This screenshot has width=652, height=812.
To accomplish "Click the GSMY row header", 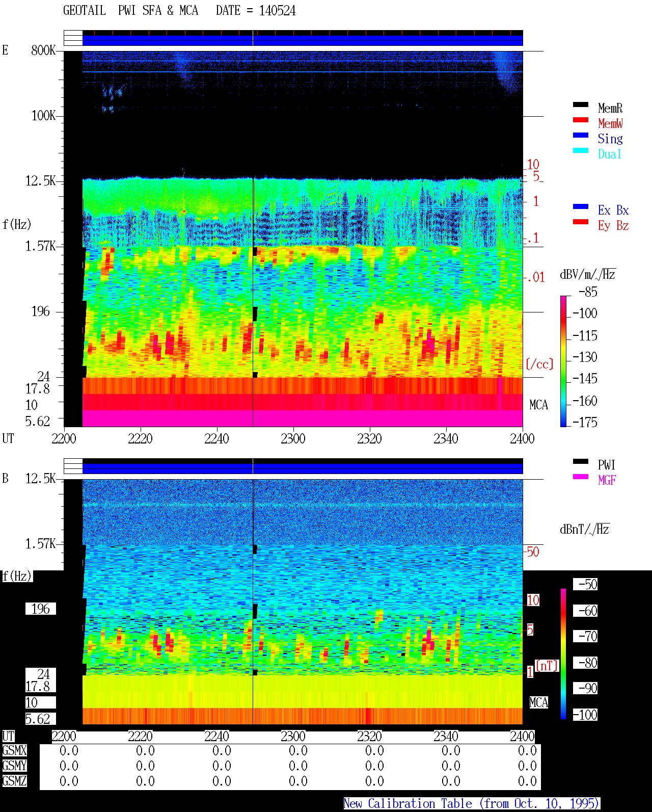I will 14,766.
